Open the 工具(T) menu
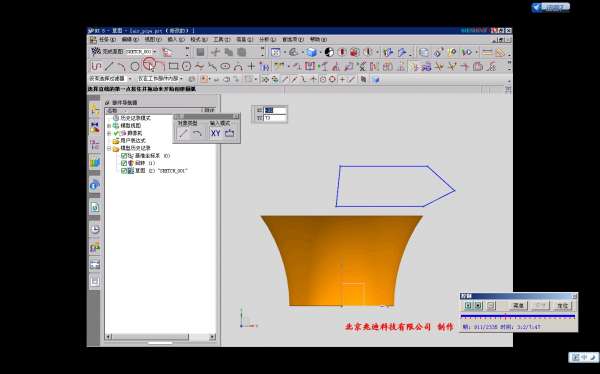Image resolution: width=600 pixels, height=374 pixels. pos(222,39)
